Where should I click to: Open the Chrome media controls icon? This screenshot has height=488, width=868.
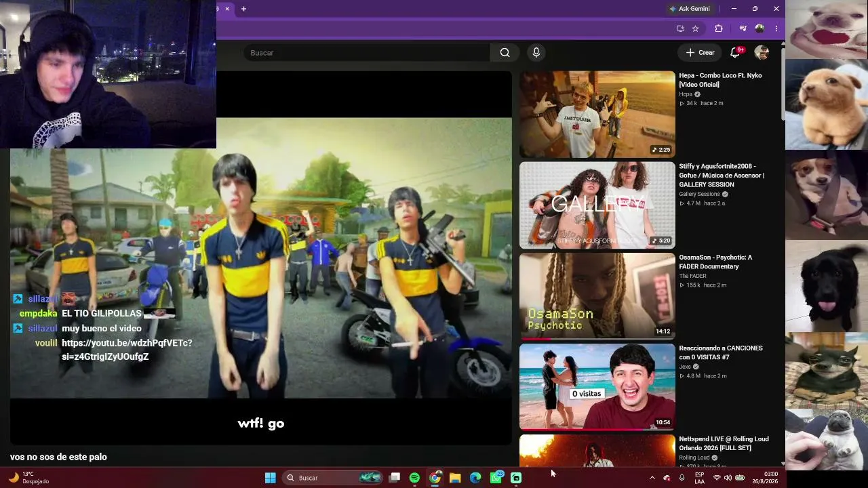click(x=743, y=28)
